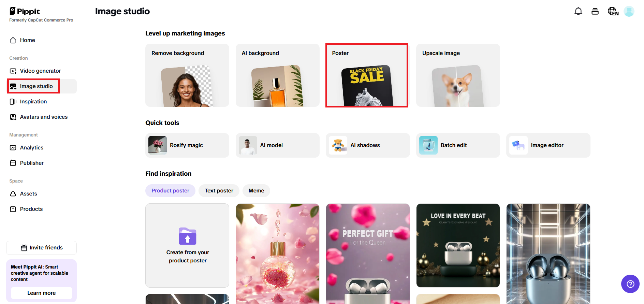The width and height of the screenshot is (644, 304).
Task: Open the Batch edit quick tool
Action: point(458,145)
